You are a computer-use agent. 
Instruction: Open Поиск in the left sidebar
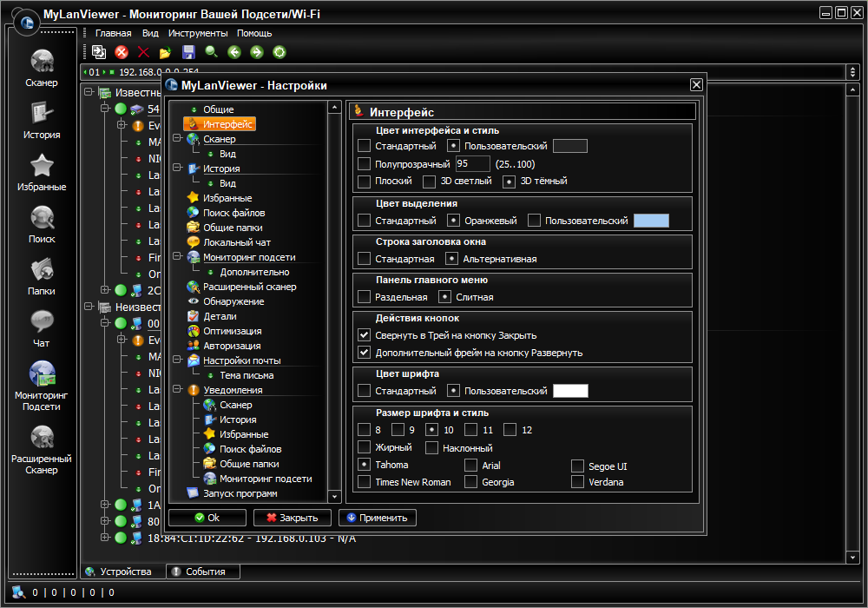(42, 224)
